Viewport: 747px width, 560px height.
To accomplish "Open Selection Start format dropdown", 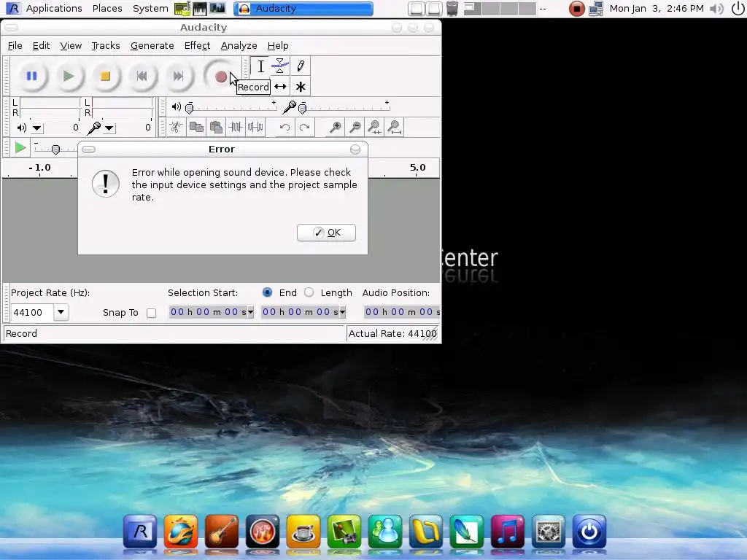I will click(251, 312).
